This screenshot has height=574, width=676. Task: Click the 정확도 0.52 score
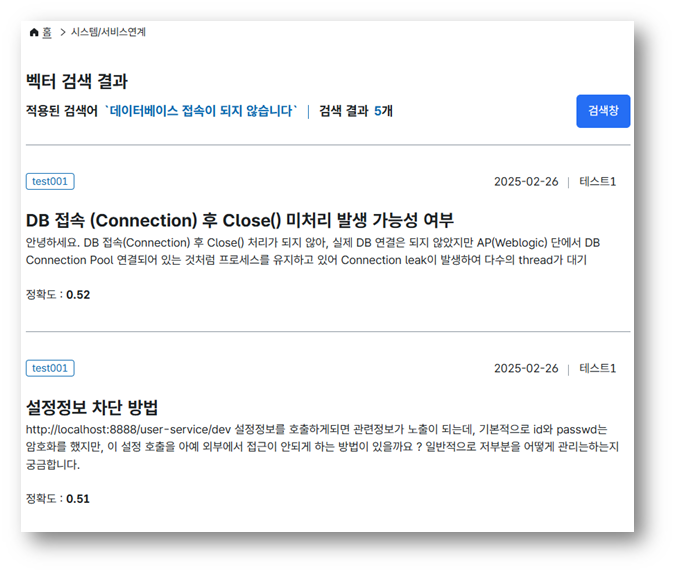pos(58,295)
